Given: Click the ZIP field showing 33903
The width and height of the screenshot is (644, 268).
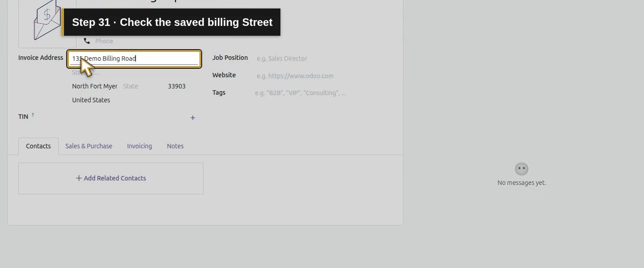Looking at the screenshot, I should pyautogui.click(x=182, y=86).
